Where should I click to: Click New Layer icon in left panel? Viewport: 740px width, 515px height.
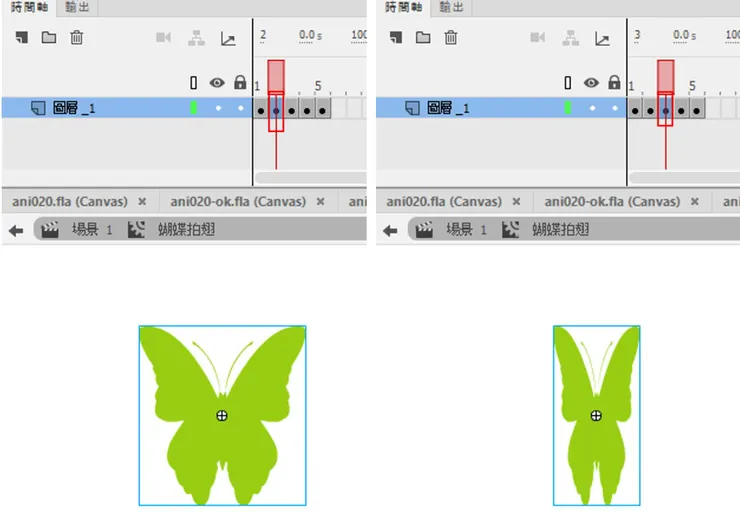22,37
